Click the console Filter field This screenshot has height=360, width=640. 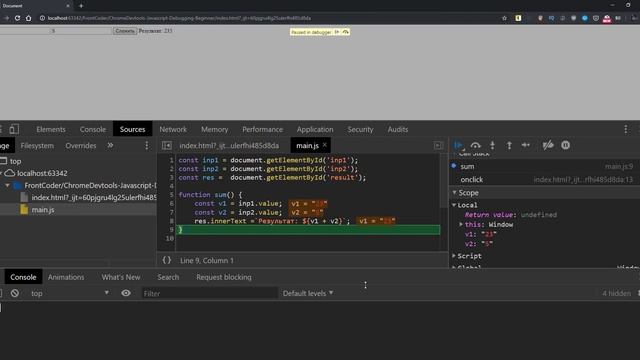point(209,293)
